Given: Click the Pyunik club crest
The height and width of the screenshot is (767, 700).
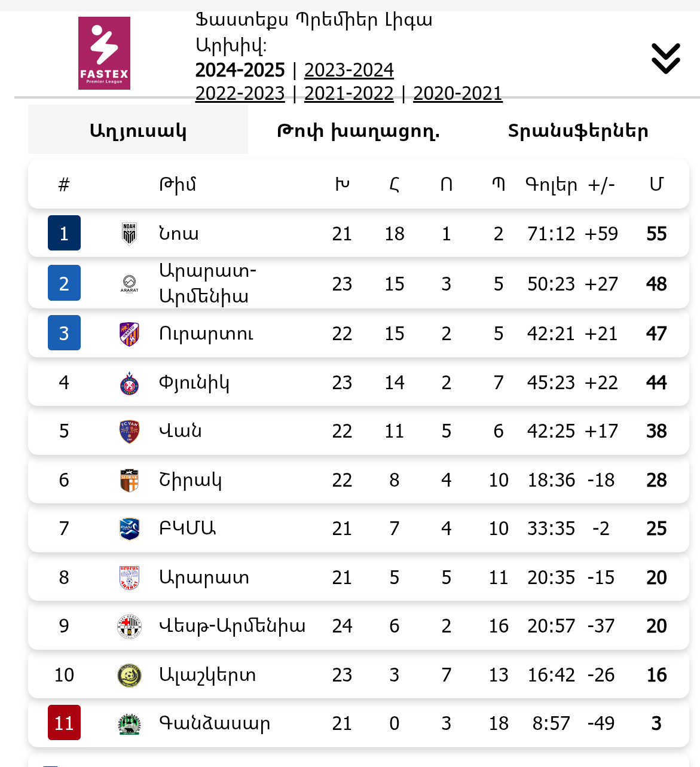Looking at the screenshot, I should coord(129,383).
